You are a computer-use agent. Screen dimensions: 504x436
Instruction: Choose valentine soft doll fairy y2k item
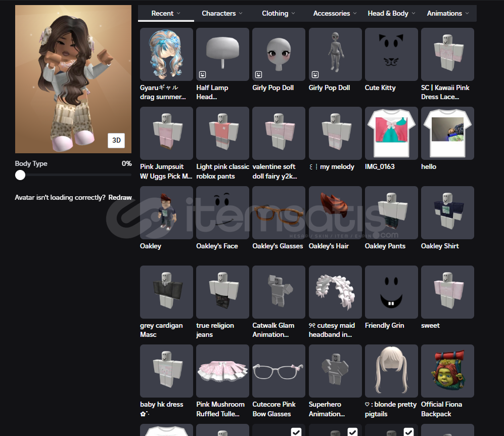[x=279, y=133]
